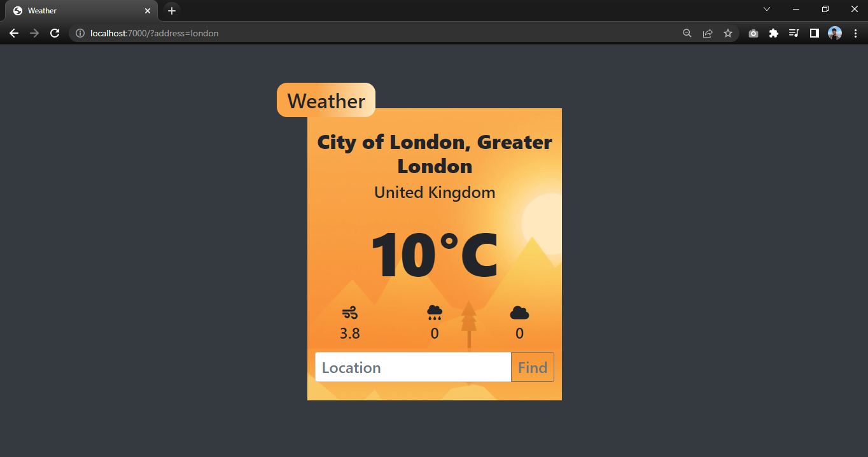
Task: Open the side panel icon
Action: click(815, 33)
